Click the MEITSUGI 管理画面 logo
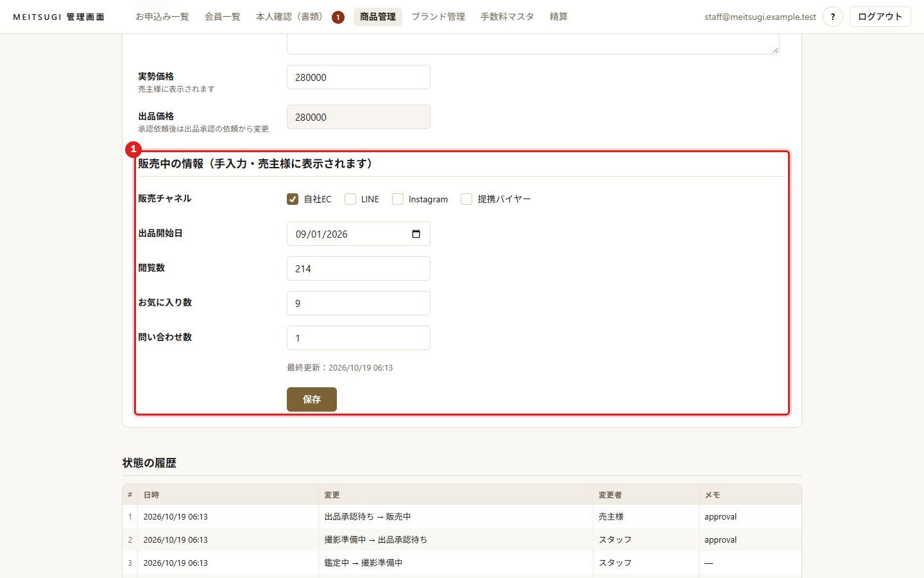The width and height of the screenshot is (924, 578). (58, 17)
